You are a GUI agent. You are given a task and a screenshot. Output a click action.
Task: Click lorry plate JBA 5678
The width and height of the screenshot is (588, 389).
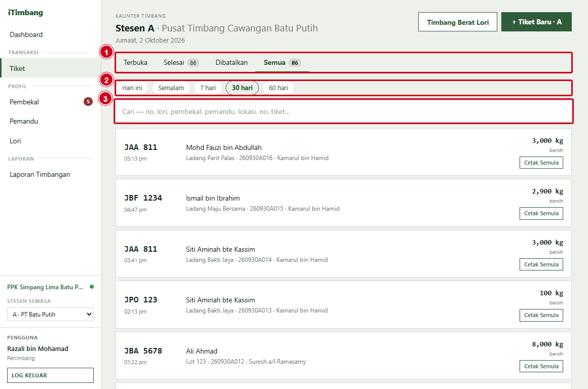pos(143,351)
